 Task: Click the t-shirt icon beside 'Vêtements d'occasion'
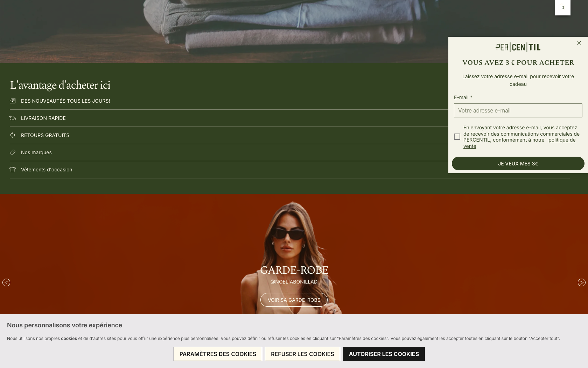[13, 170]
